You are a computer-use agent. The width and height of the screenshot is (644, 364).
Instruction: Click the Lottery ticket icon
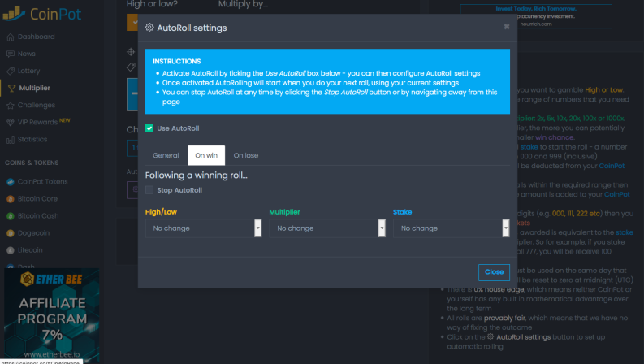11,71
